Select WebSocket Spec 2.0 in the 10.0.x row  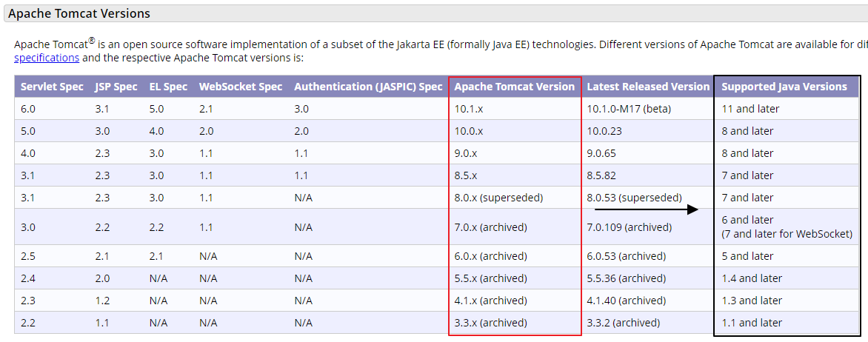(206, 131)
